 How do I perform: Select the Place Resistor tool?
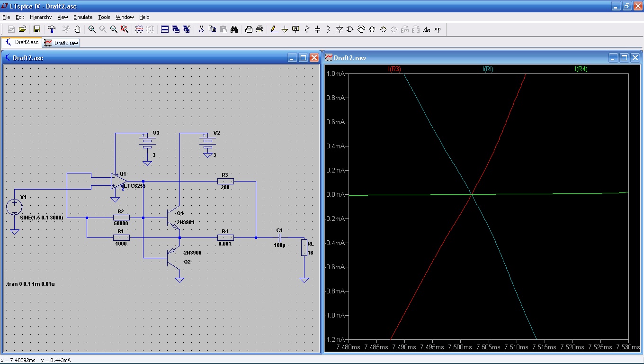307,29
